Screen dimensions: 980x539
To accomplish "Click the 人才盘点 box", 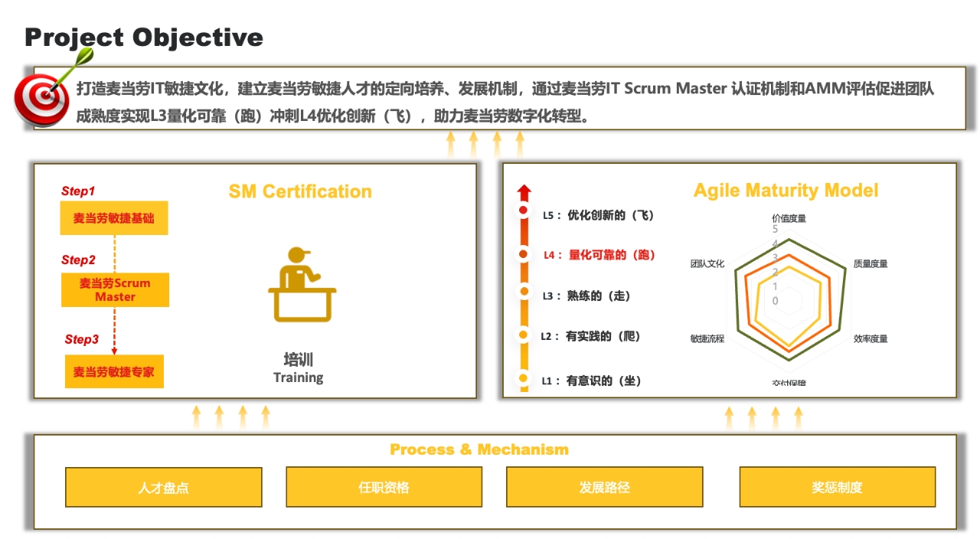I will [x=164, y=488].
